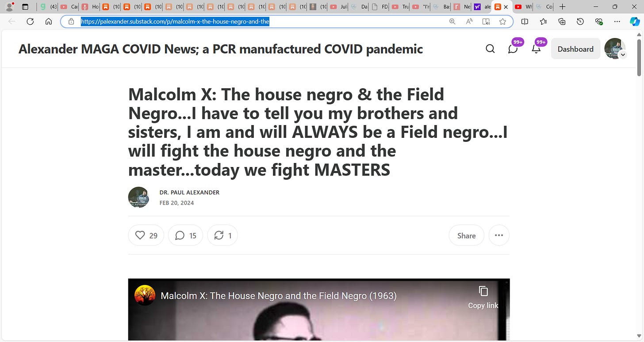Like the post with heart icon
The width and height of the screenshot is (644, 342).
click(x=146, y=235)
